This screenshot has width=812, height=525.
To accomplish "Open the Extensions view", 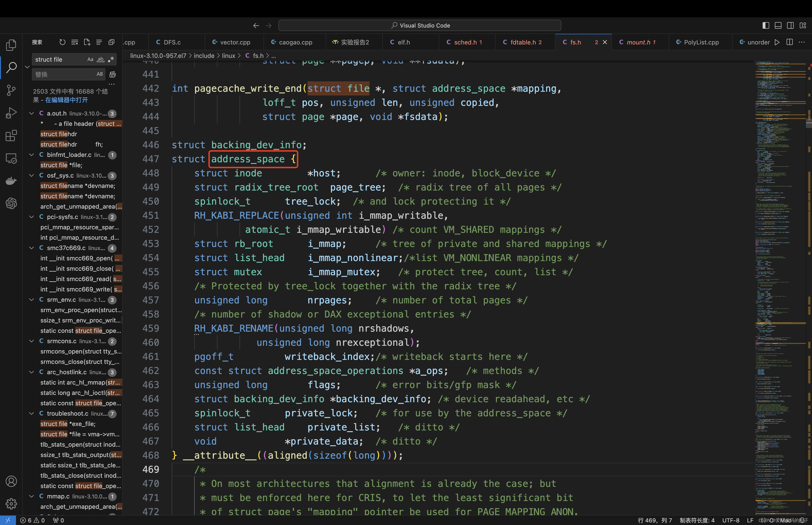I will [x=11, y=136].
